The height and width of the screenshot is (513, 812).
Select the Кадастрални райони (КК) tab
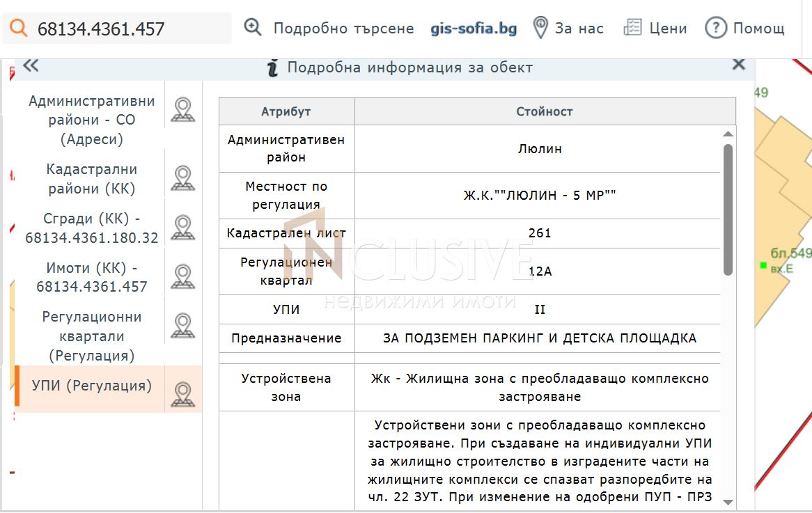(92, 179)
